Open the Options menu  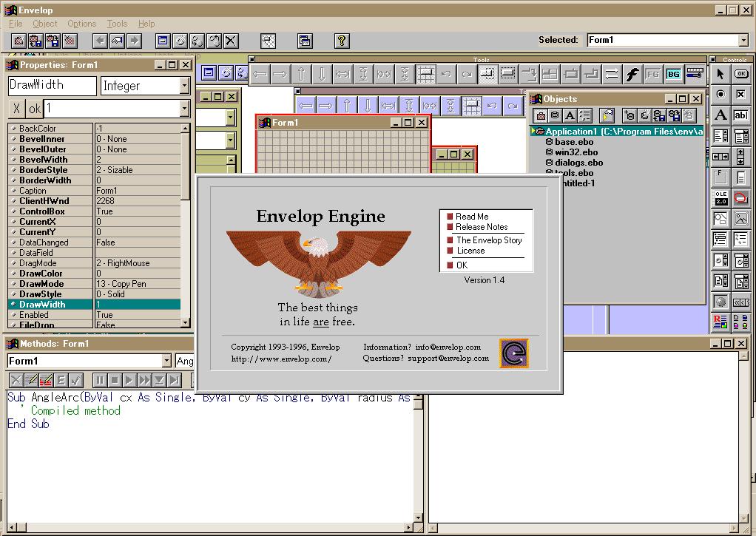[x=81, y=24]
